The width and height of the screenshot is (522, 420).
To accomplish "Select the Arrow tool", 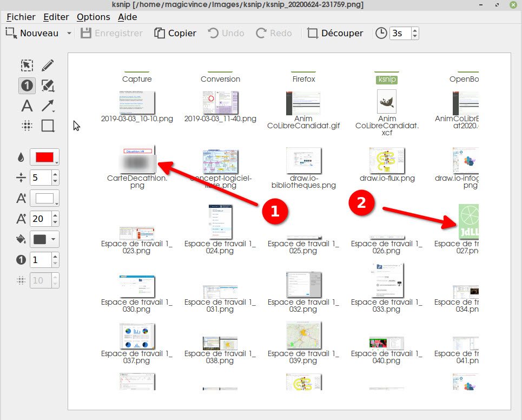I will [48, 106].
